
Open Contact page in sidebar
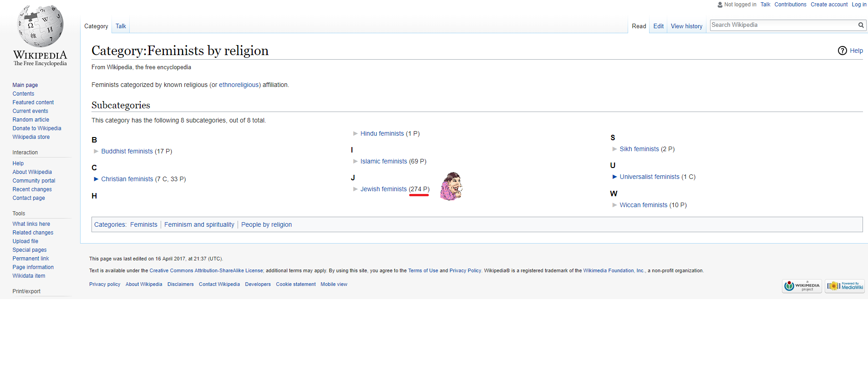click(29, 198)
